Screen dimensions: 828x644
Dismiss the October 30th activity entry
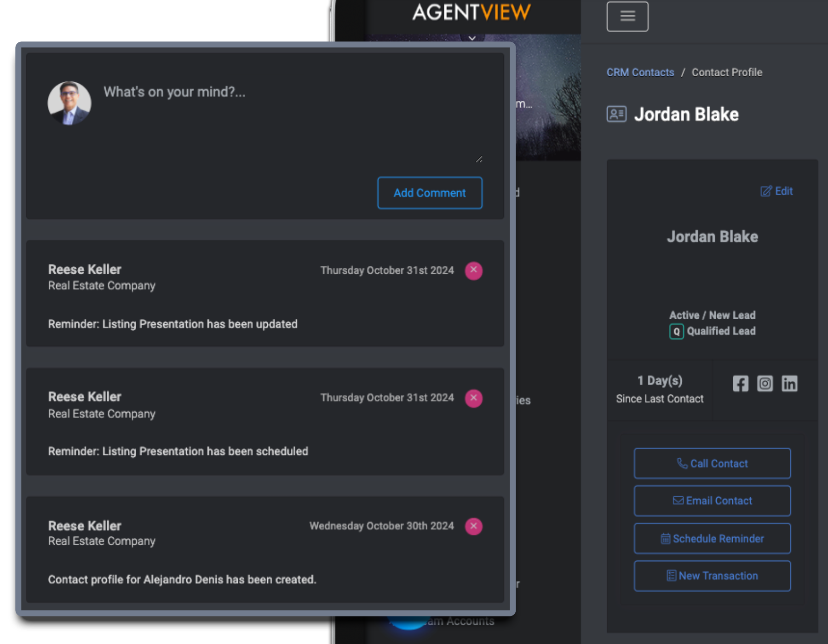point(473,526)
